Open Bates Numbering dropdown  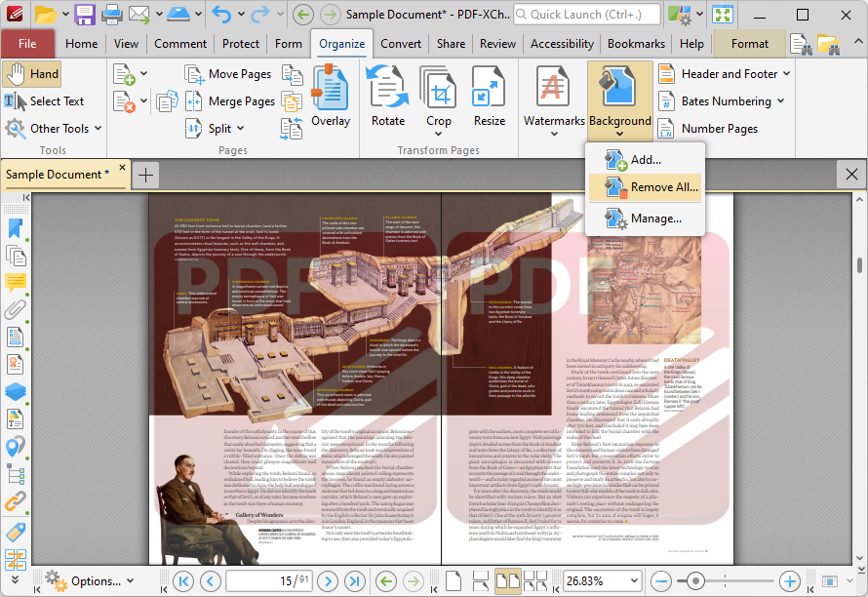click(722, 100)
